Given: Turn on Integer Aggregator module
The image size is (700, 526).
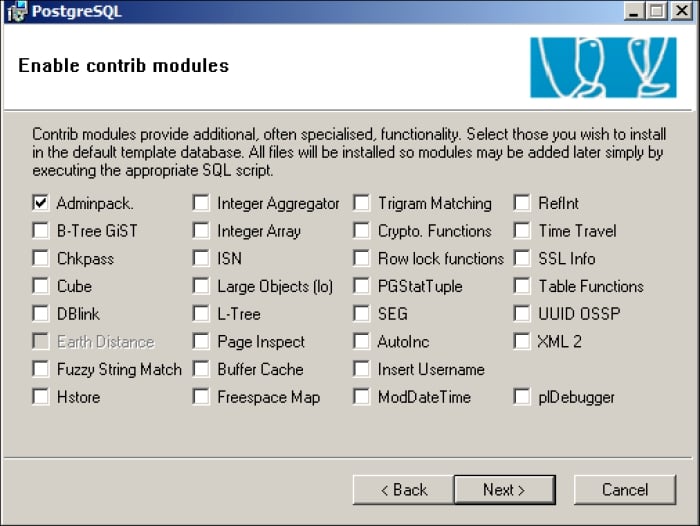Looking at the screenshot, I should (201, 203).
